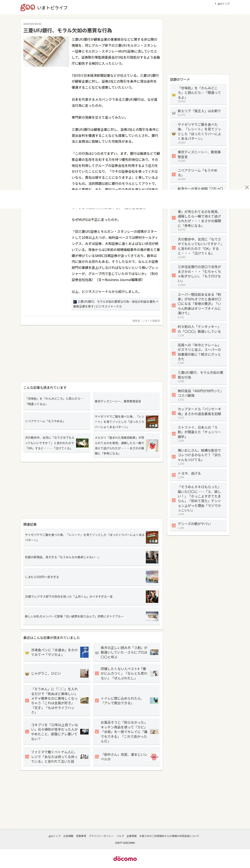Image resolution: width=250 pixels, height=868 pixels.
Task: Click rank 10 badge beside スーパー閉店前あるある
Action: coord(174,305)
